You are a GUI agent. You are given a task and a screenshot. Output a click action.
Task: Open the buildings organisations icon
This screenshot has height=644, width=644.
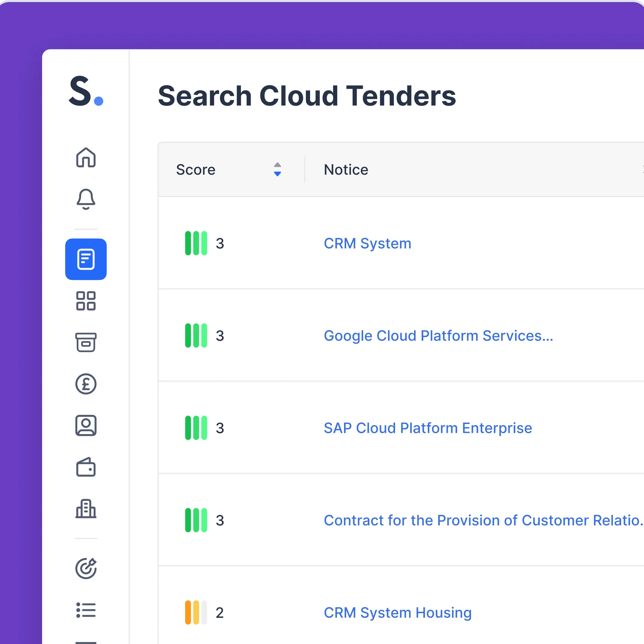(86, 509)
